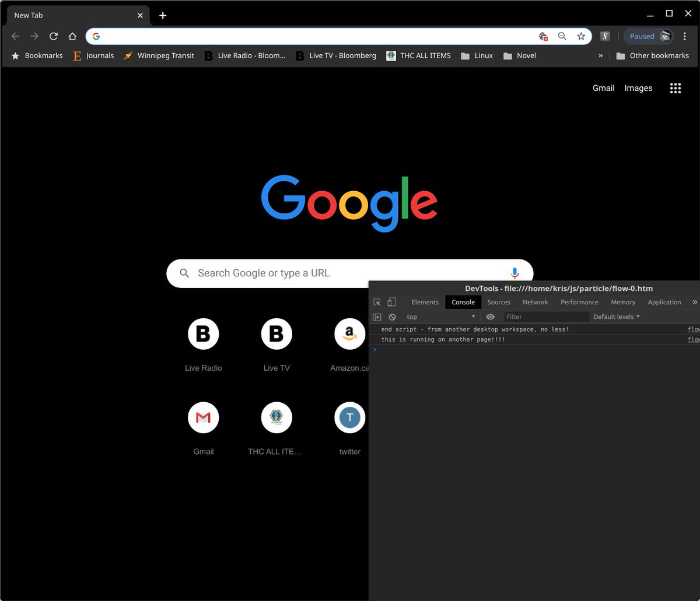Viewport: 700px width, 601px height.
Task: Open the top JavaScript context dropdown
Action: click(x=441, y=317)
